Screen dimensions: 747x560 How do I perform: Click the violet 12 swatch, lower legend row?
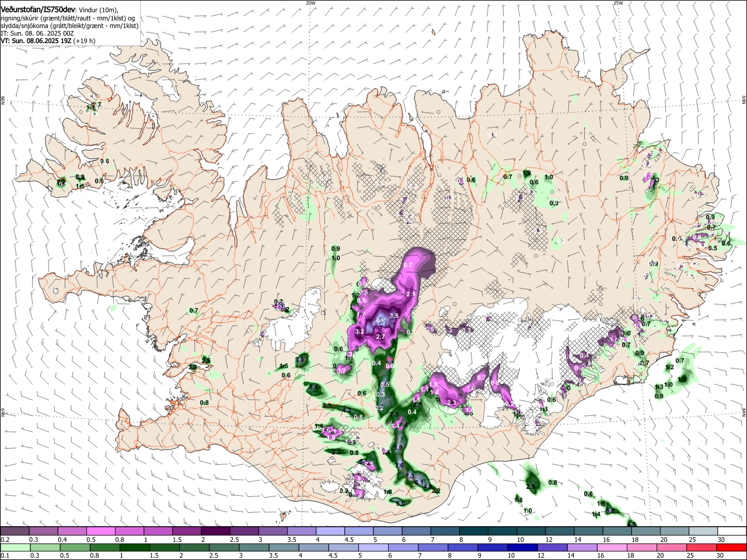[553, 547]
